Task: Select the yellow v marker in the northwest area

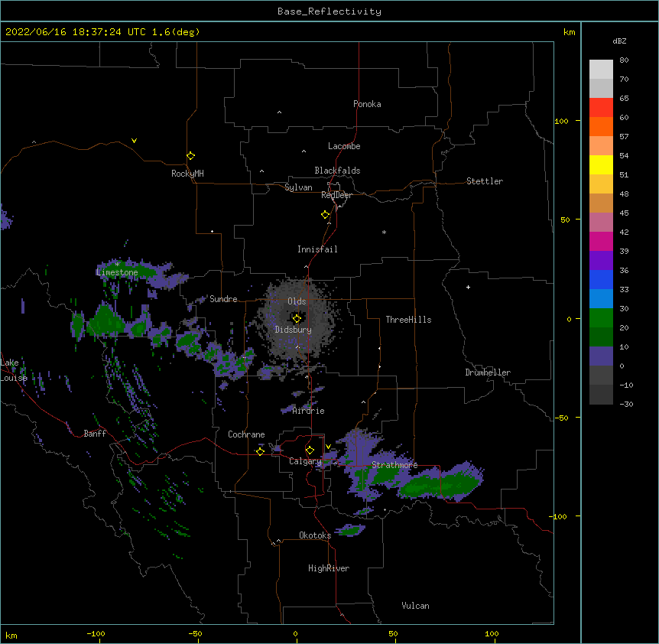Action: tap(134, 141)
